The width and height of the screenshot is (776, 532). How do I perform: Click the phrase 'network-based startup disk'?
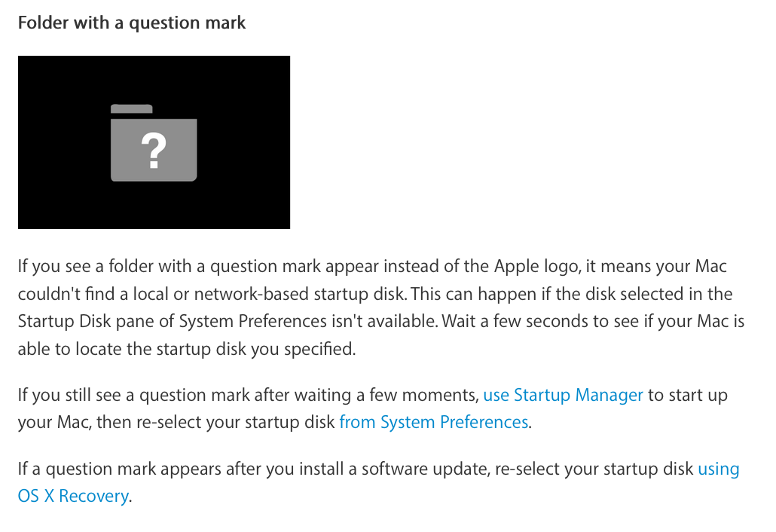(x=301, y=294)
